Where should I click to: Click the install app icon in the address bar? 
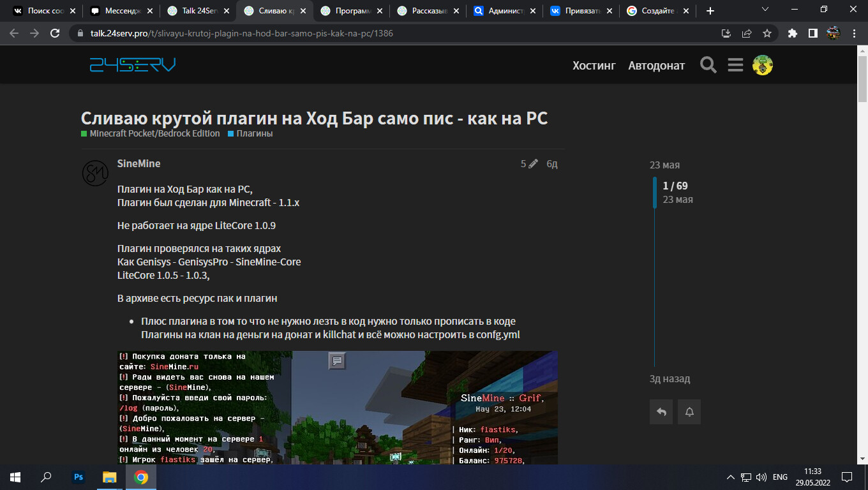(x=726, y=33)
